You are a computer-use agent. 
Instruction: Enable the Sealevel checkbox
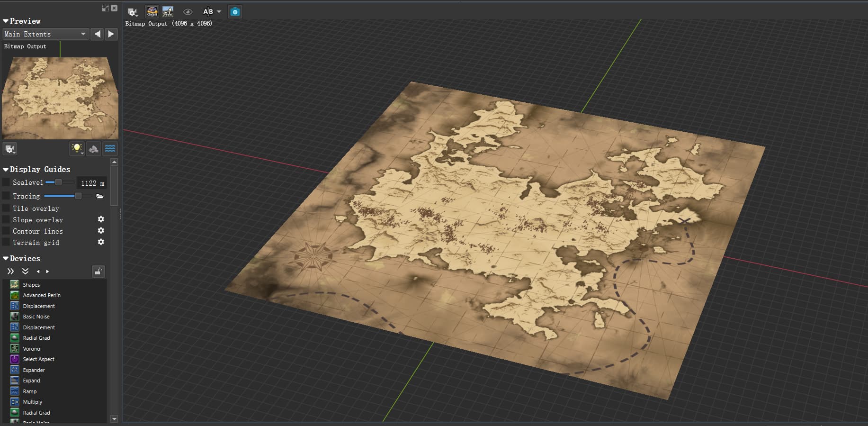6,182
